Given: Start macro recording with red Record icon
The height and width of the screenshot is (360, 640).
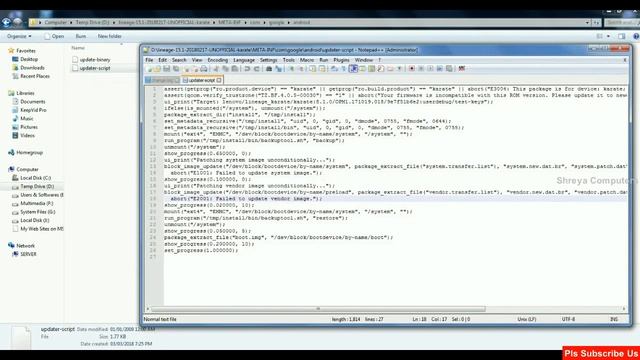Looking at the screenshot, I should pos(411,69).
